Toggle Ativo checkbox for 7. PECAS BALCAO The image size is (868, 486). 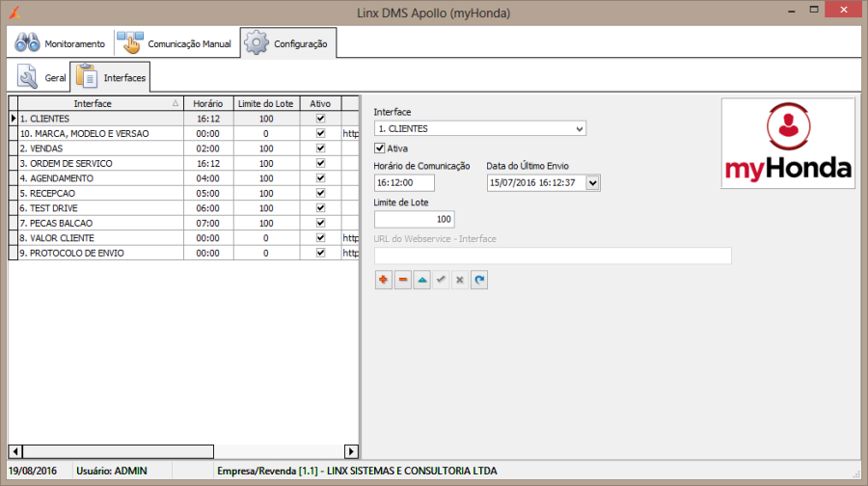point(320,223)
